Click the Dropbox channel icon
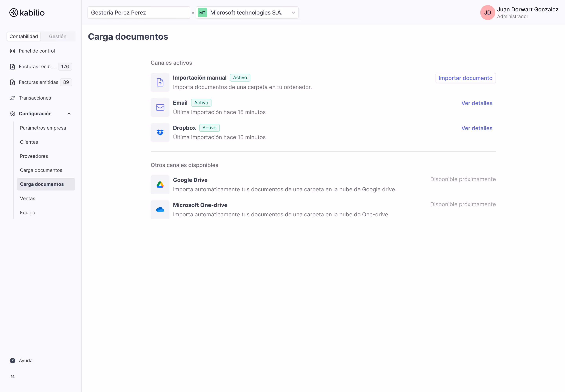Viewport: 565px width, 392px height. click(x=160, y=133)
